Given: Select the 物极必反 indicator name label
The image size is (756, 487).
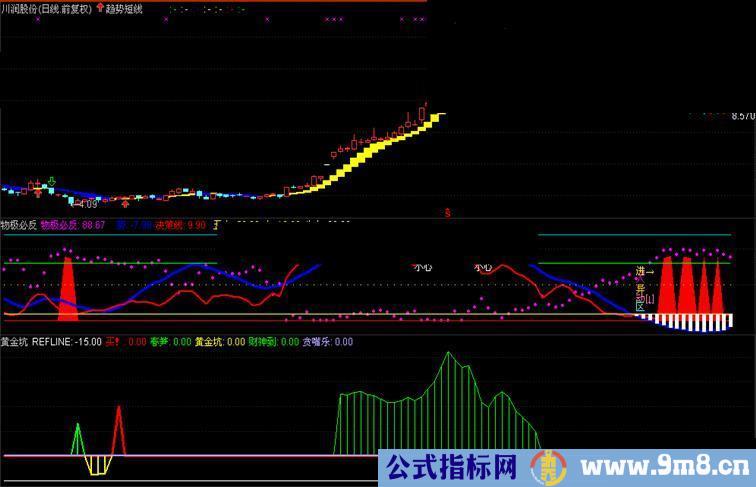Looking at the screenshot, I should tap(18, 225).
